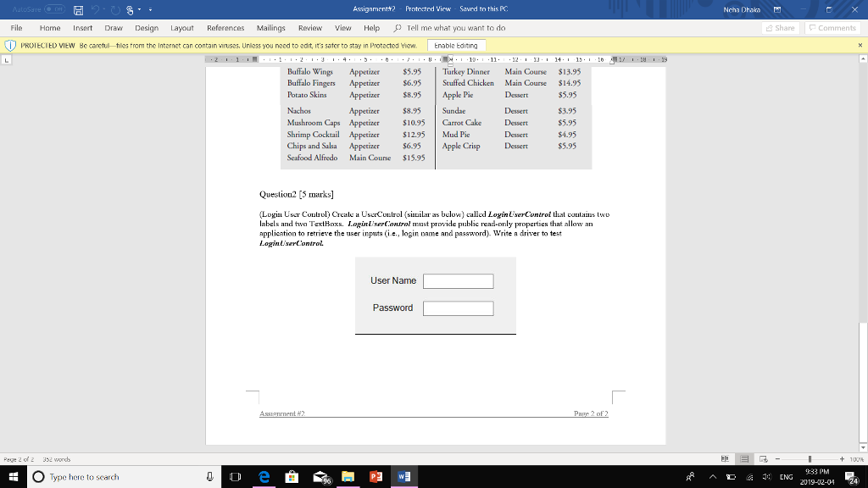Click the Ribbon Display Options icon

coord(777,9)
